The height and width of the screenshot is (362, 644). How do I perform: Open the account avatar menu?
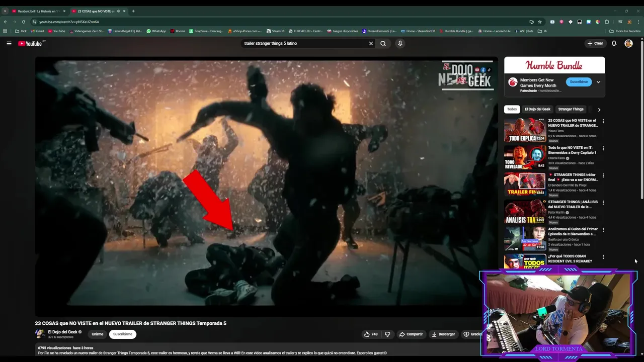click(x=628, y=43)
